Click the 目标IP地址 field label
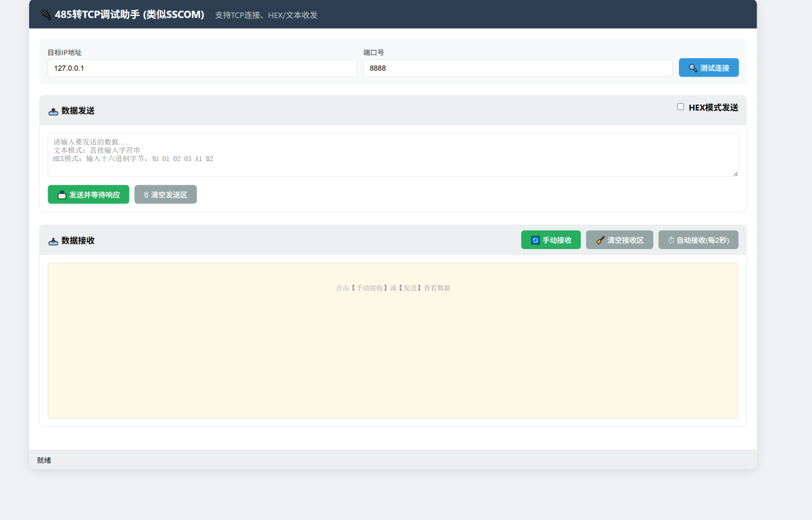The width and height of the screenshot is (812, 520). (64, 52)
